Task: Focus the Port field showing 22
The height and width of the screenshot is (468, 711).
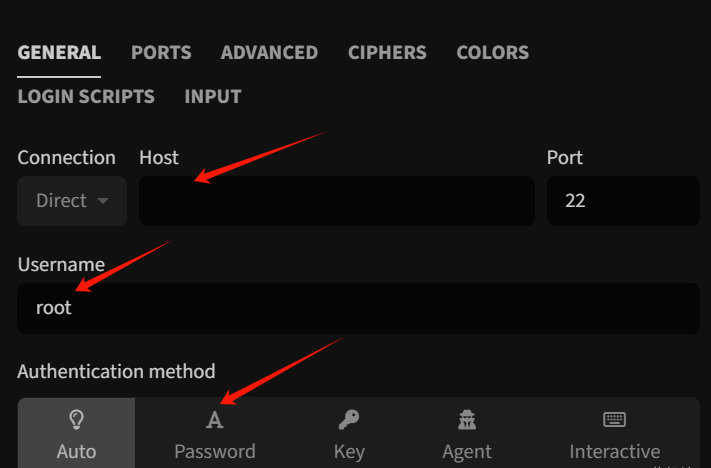Action: coord(623,201)
